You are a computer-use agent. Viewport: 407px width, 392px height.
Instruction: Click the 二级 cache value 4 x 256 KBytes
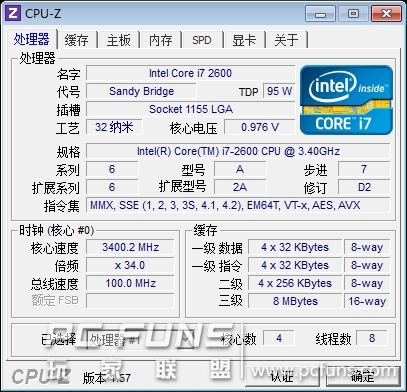tap(295, 283)
